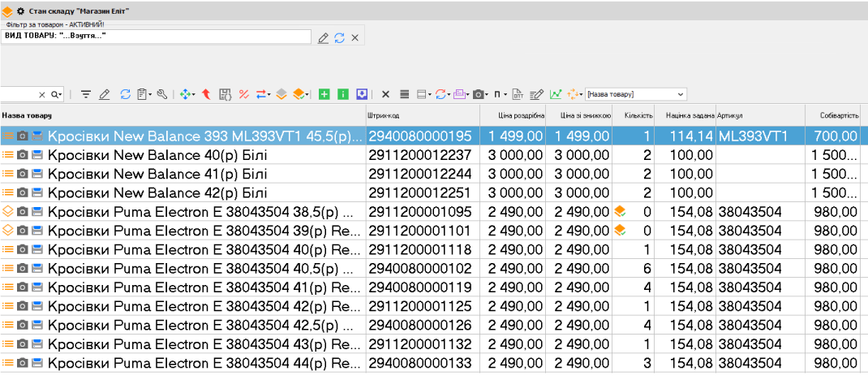This screenshot has width=868, height=380.
Task: Click the orange dotted arrows icon
Action: tap(574, 95)
